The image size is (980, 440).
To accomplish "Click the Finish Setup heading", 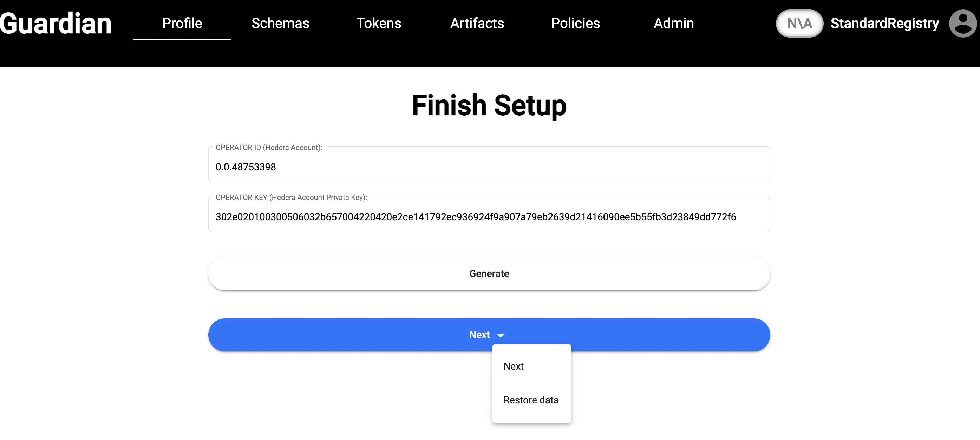I will pos(489,105).
